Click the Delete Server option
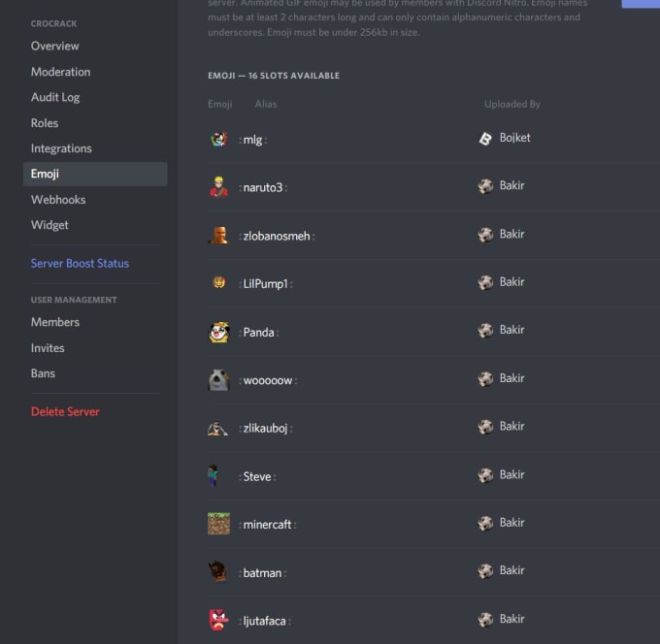 coord(65,412)
